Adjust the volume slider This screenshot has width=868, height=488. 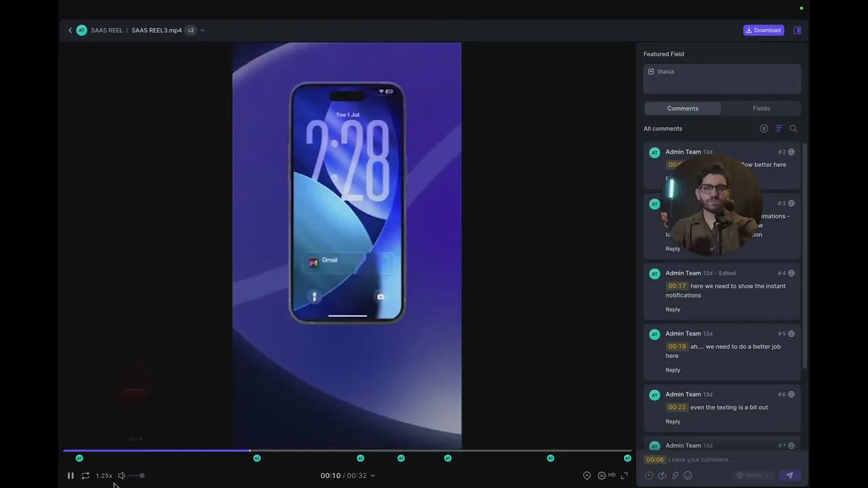pos(136,476)
